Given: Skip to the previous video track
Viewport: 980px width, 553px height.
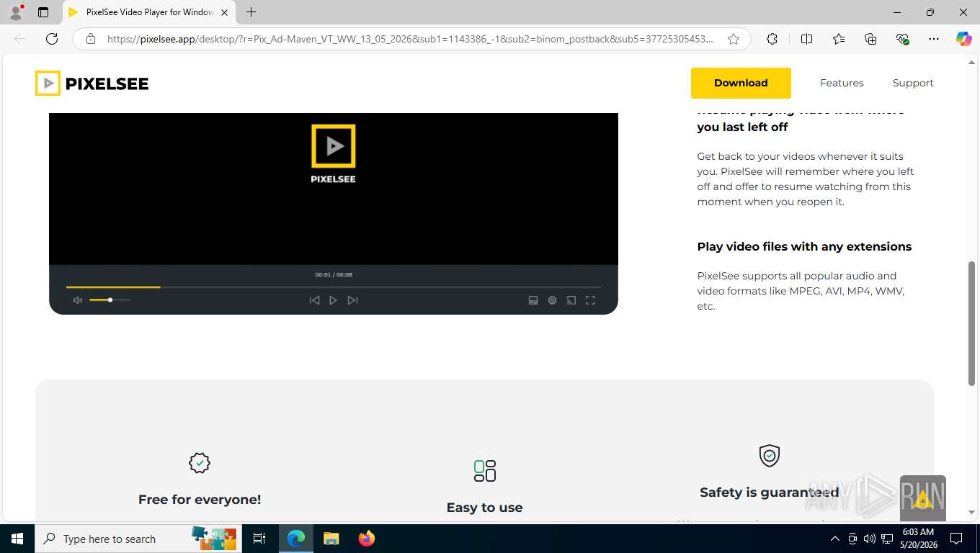Looking at the screenshot, I should click(314, 300).
